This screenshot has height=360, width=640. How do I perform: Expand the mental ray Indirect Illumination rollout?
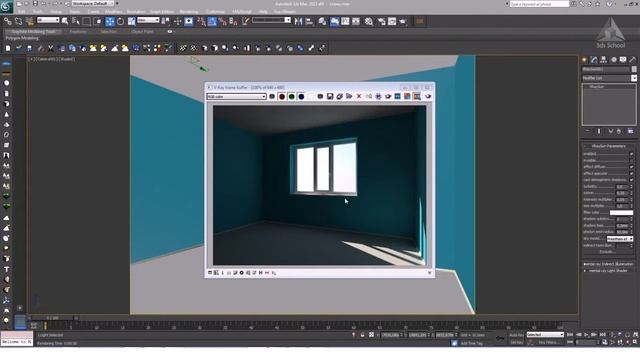608,264
